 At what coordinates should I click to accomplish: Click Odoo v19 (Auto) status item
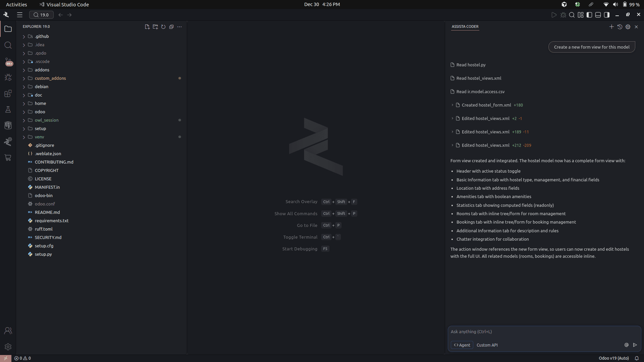[x=613, y=358]
